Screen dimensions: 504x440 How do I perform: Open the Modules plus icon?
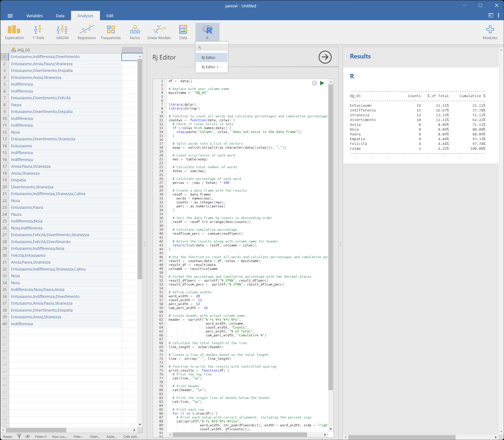tap(490, 32)
